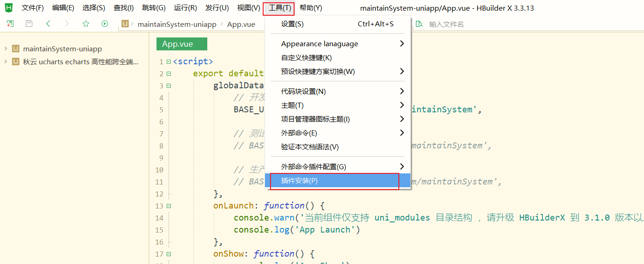644x264 pixels.
Task: Choose 自定义快捷键(K) menu entry
Action: [338, 57]
